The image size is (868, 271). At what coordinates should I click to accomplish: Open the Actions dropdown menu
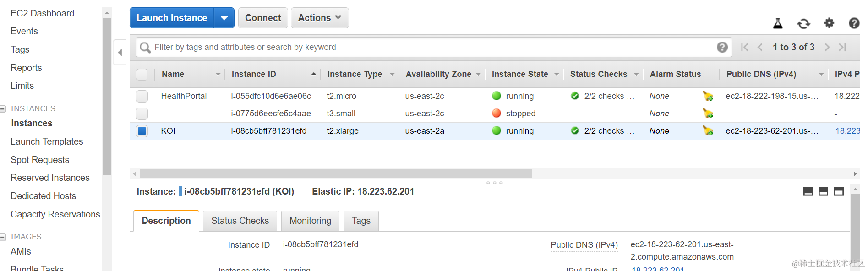(320, 18)
